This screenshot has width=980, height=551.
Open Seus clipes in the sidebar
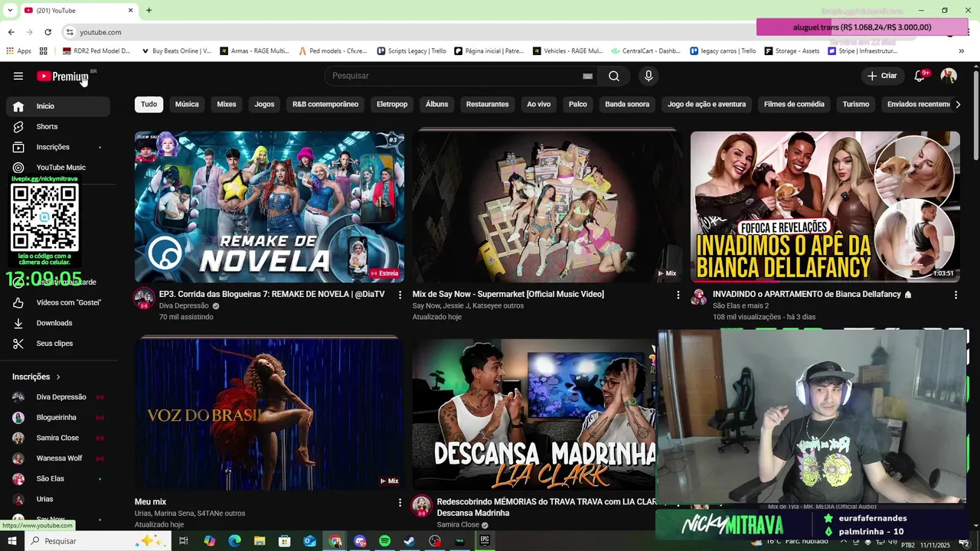point(58,344)
